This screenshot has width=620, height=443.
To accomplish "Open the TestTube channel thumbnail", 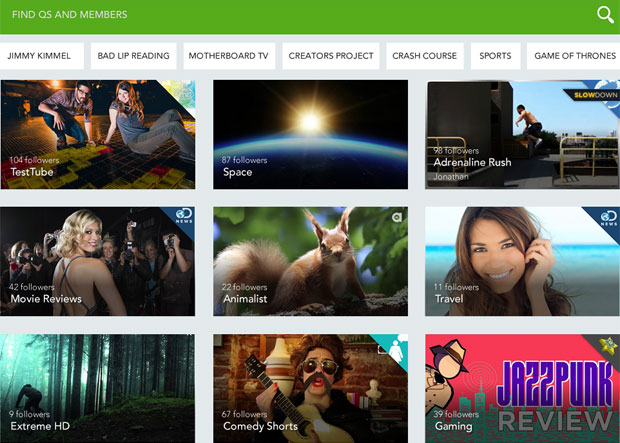I will [98, 134].
